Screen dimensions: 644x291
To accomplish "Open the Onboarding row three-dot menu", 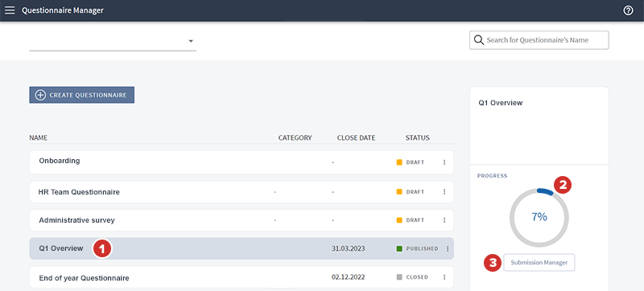I will coord(444,162).
